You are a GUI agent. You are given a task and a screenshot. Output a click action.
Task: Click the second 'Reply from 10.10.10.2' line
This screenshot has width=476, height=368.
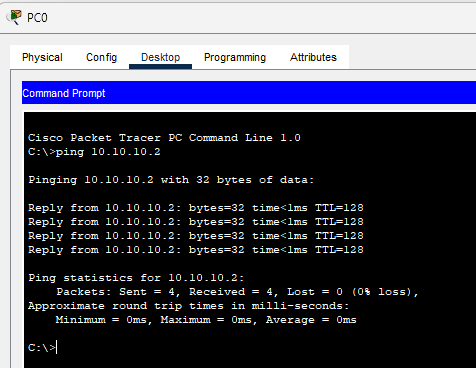196,222
